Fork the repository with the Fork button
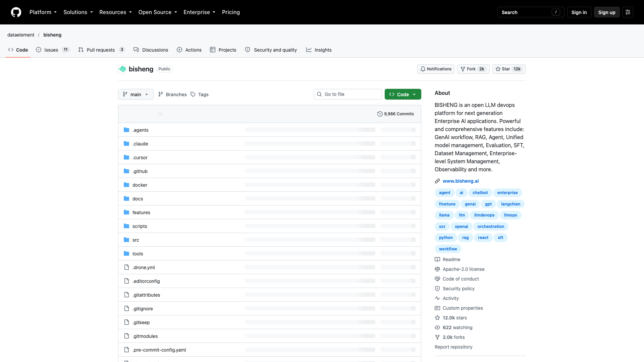644x362 pixels. (x=473, y=69)
